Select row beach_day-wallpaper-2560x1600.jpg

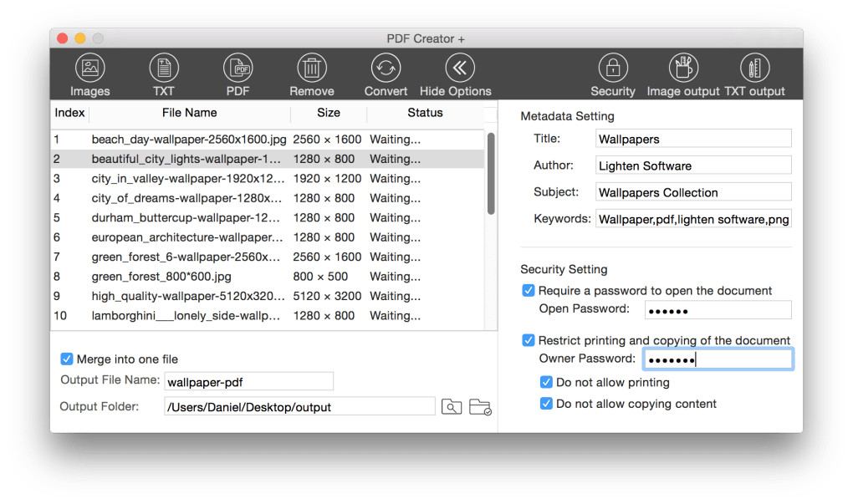267,140
